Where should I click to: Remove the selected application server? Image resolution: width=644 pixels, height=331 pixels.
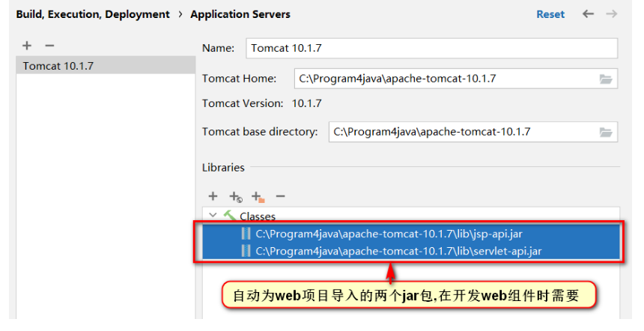point(49,46)
